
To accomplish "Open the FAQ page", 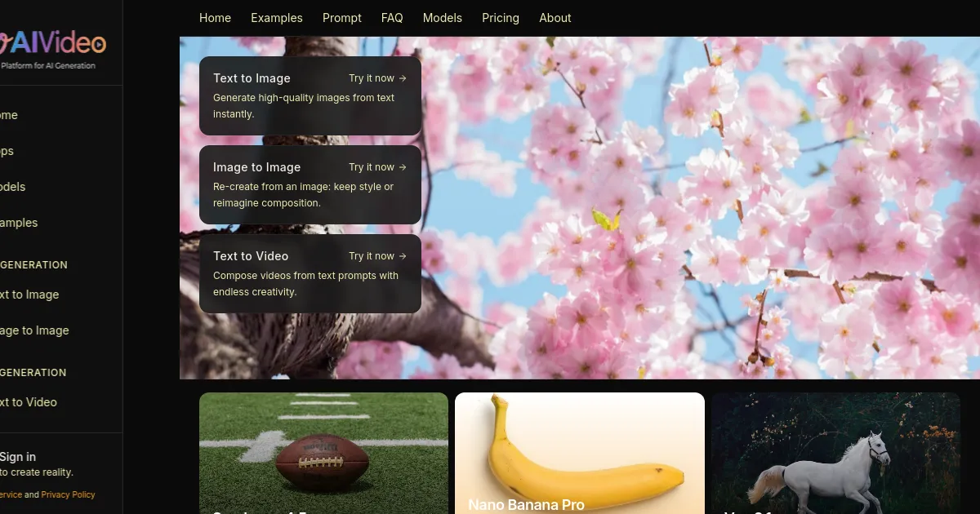I will [x=392, y=18].
